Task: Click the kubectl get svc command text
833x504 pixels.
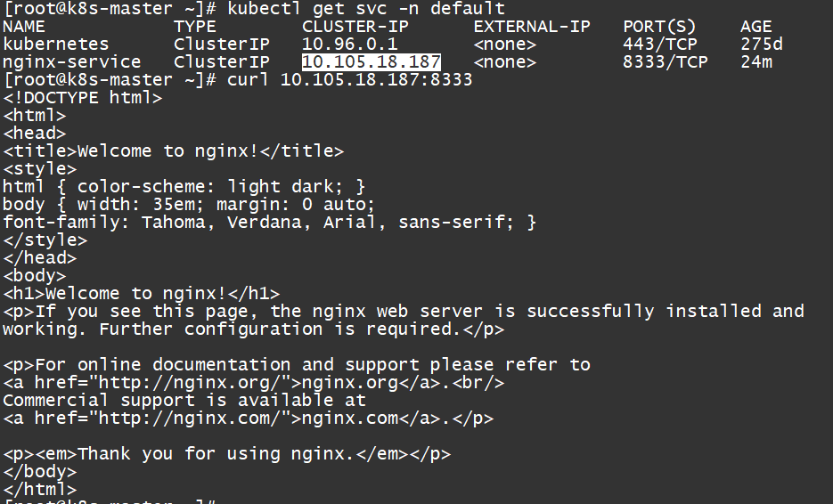Action: pos(366,9)
